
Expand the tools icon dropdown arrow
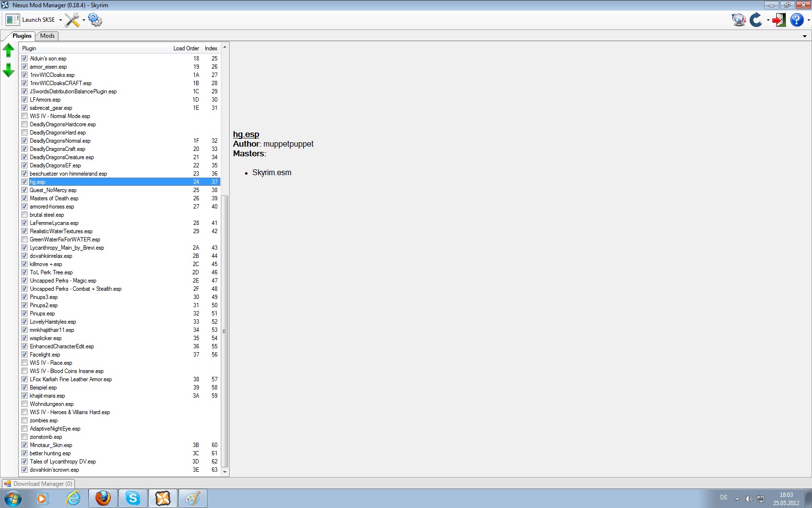click(84, 20)
